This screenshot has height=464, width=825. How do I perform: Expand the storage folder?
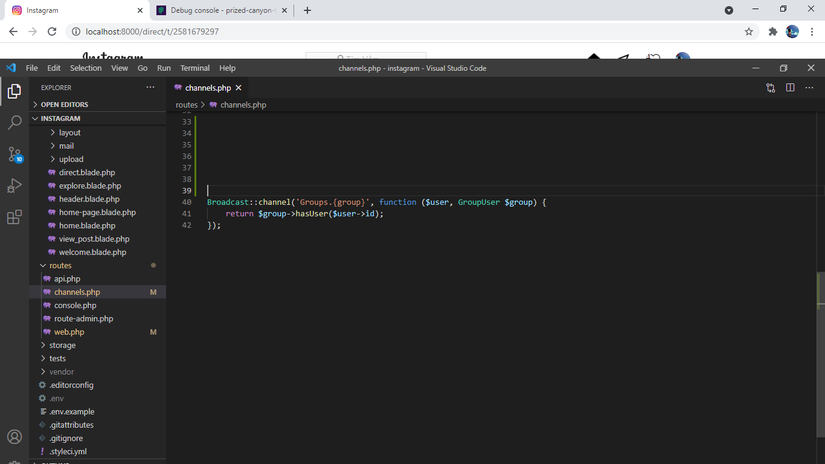click(x=62, y=345)
